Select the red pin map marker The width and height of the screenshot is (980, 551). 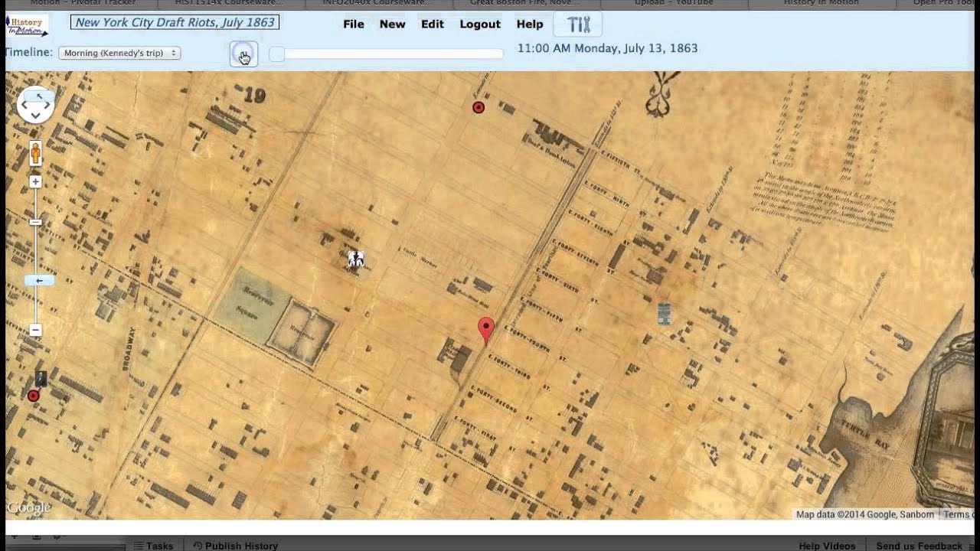click(x=485, y=331)
